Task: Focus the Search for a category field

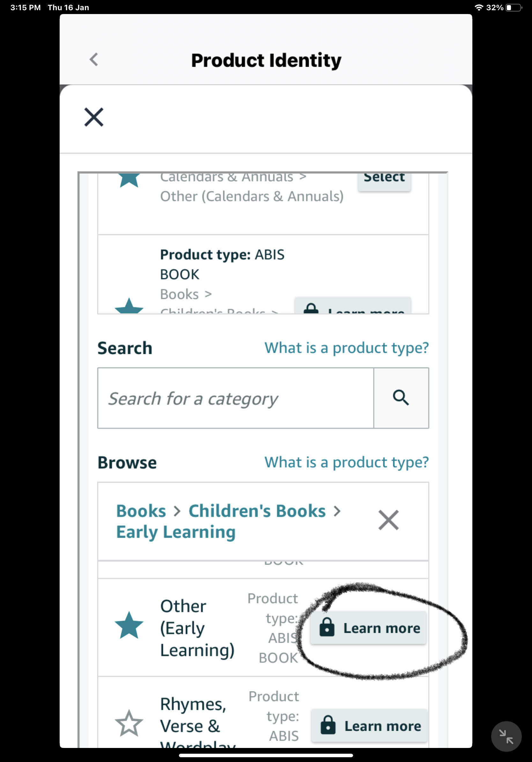Action: (x=235, y=398)
